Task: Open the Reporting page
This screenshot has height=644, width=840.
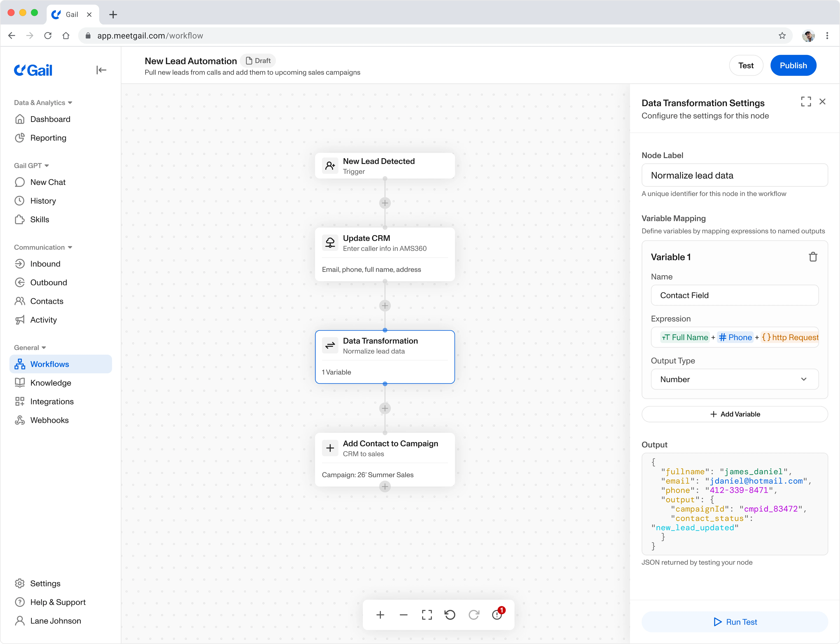Action: tap(61, 138)
